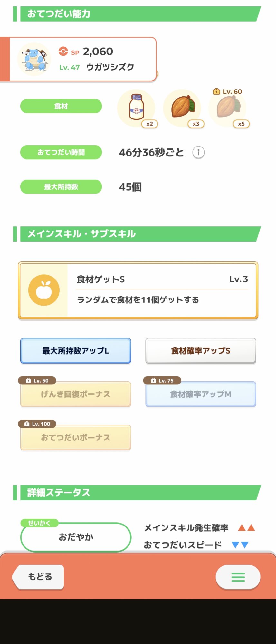The image size is (276, 644).
Task: Tap the red up arrows for メインスキル発生確率
Action: (x=246, y=528)
